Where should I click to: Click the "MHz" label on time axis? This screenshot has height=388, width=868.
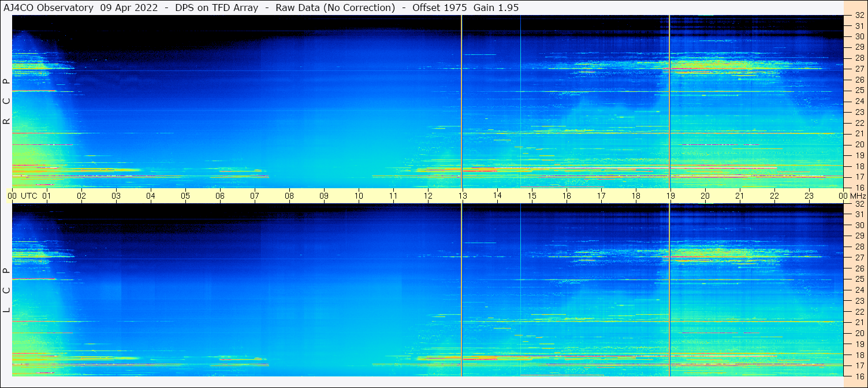click(858, 196)
